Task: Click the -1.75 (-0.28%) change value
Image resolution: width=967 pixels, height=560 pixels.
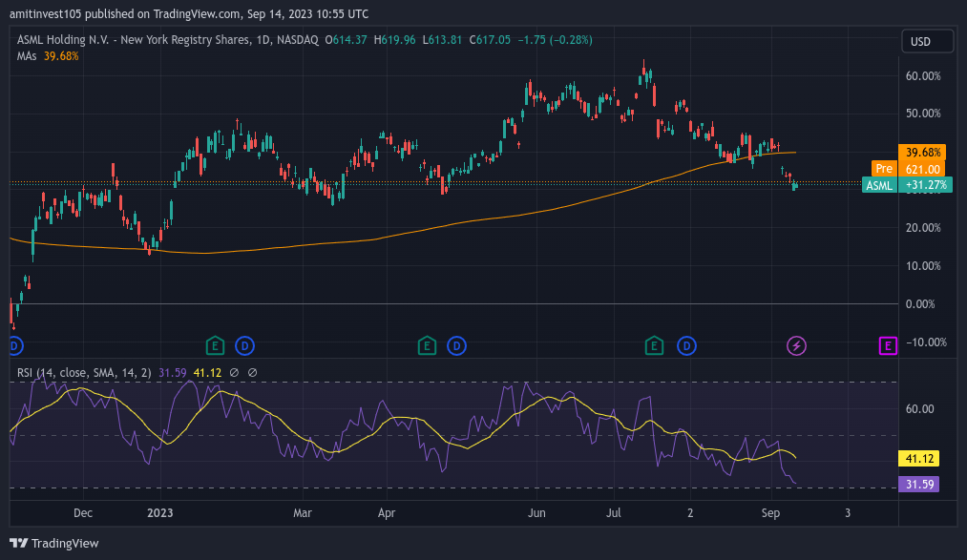Action: tap(555, 40)
